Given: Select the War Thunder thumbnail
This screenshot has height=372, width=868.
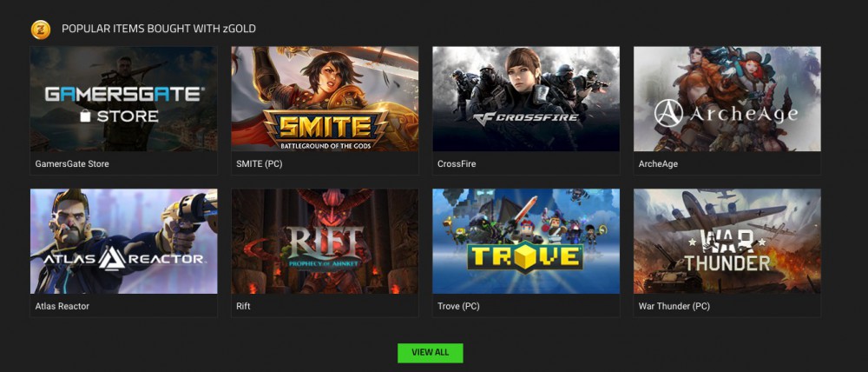Looking at the screenshot, I should [x=727, y=241].
